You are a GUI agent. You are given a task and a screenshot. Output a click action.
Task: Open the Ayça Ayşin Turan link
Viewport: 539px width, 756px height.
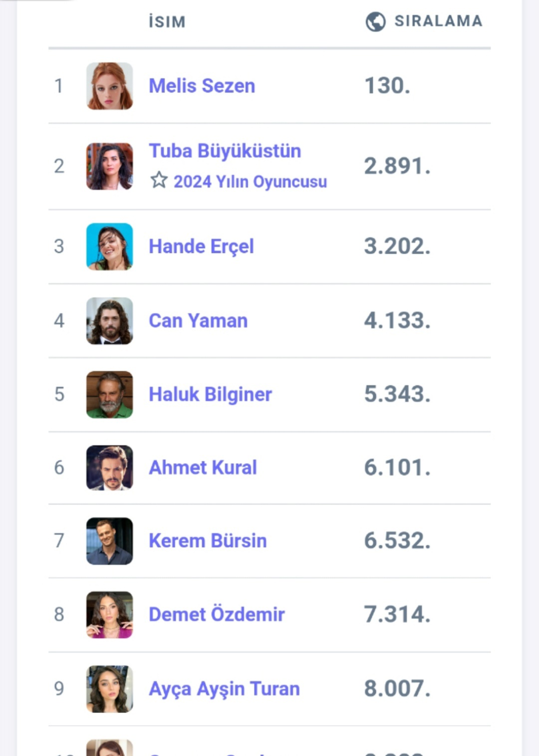coord(224,689)
